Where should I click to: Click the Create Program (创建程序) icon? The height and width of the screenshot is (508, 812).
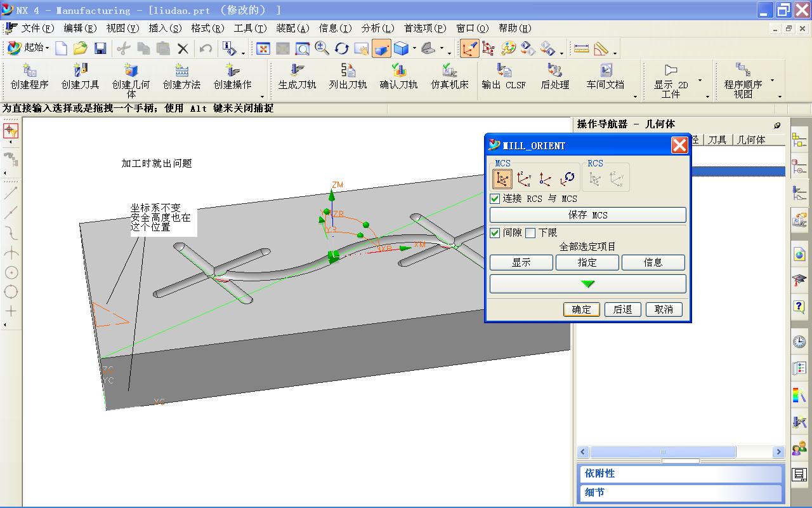point(29,76)
